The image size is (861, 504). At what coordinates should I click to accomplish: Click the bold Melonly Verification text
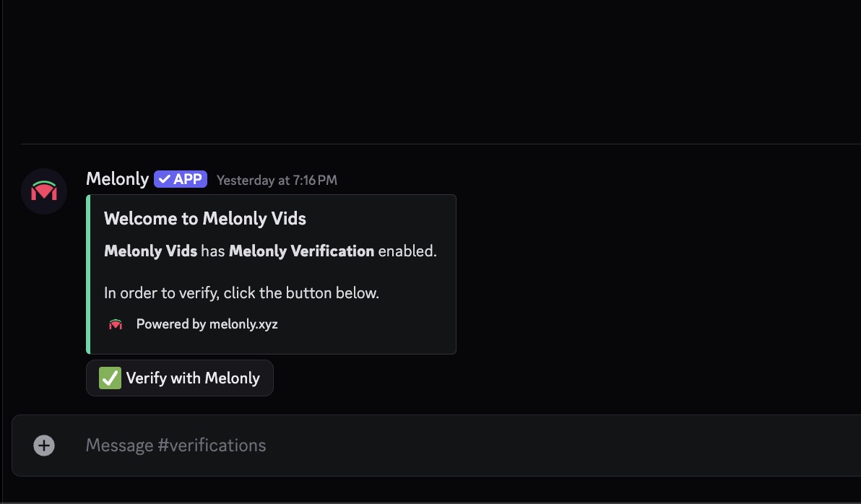point(301,251)
